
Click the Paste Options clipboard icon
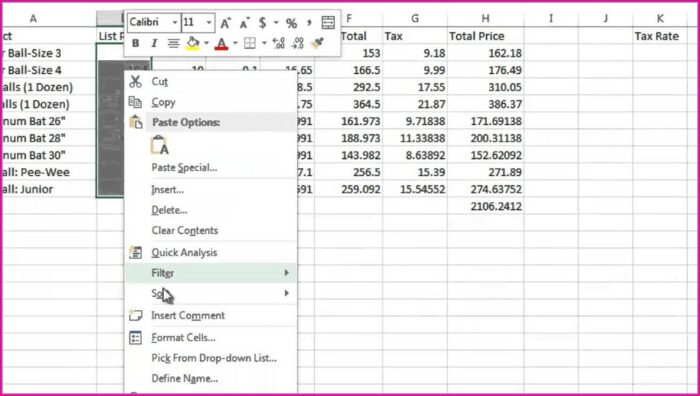click(x=135, y=122)
